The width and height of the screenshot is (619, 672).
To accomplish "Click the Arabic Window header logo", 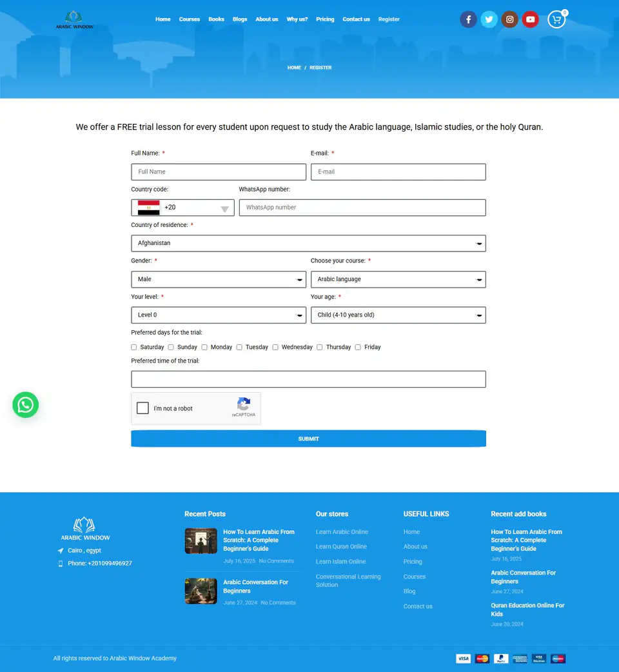I will (x=74, y=20).
